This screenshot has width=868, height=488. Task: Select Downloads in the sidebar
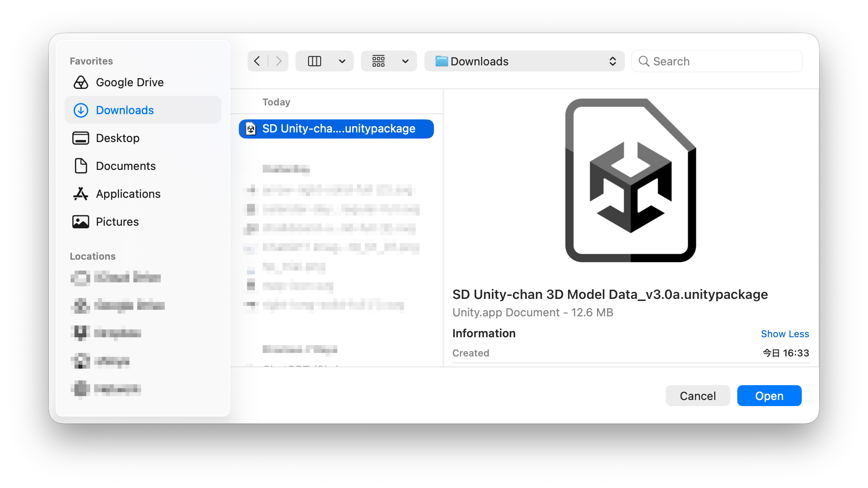coord(143,110)
